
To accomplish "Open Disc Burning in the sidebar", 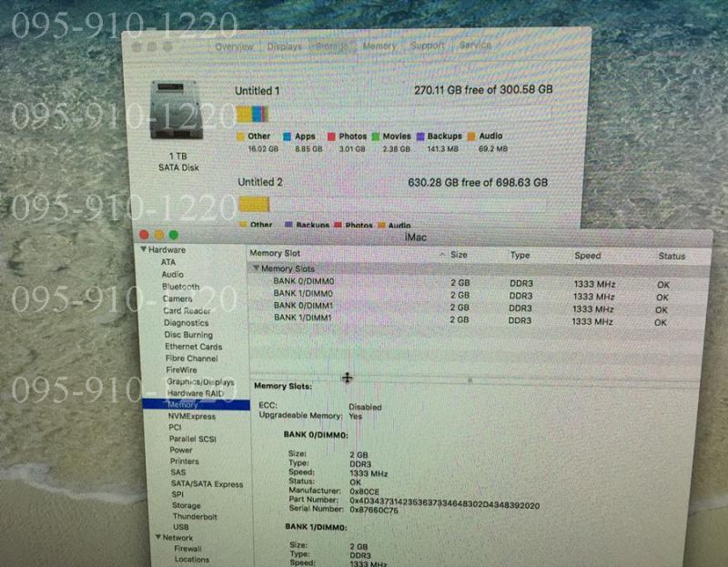I will coord(188,335).
